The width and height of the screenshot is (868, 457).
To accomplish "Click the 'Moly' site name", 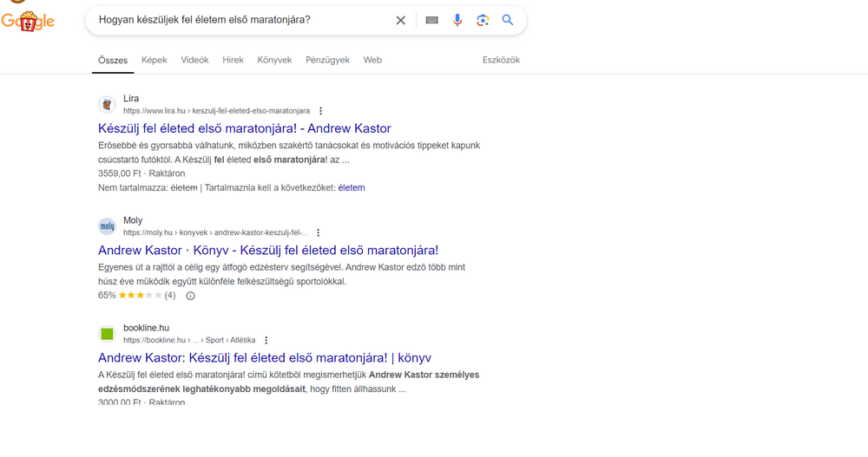I will [133, 220].
